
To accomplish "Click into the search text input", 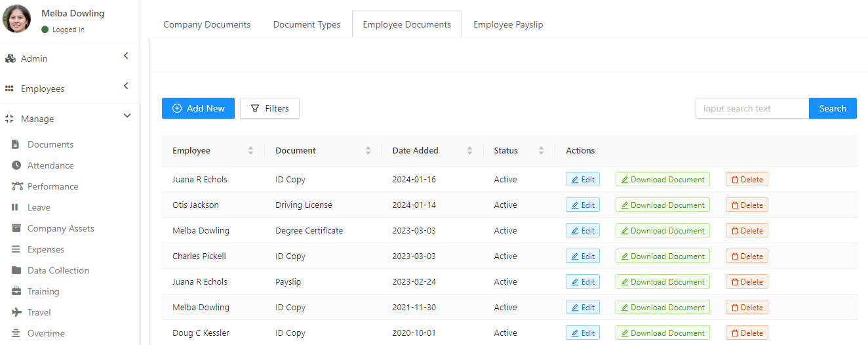I will [x=752, y=108].
